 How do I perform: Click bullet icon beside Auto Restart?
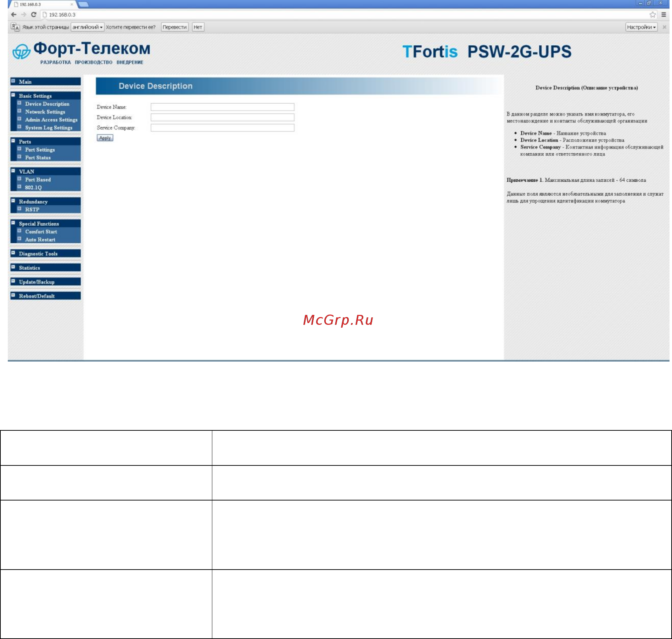tap(19, 239)
